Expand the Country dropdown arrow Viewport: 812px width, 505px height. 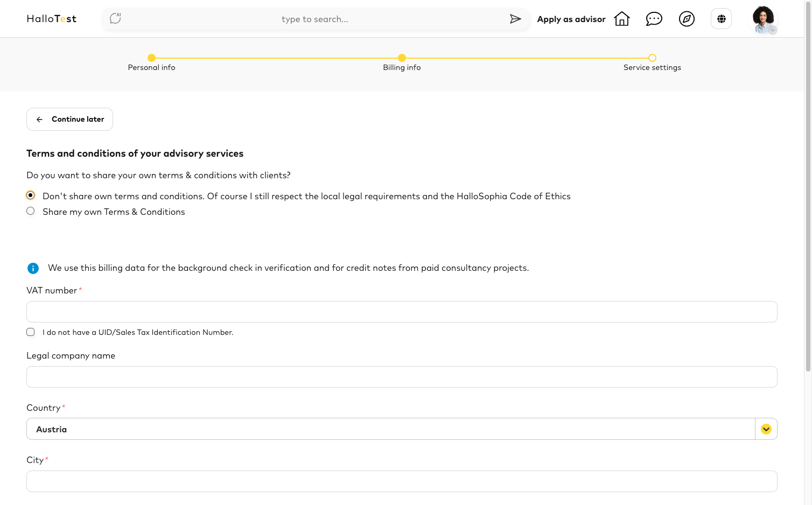point(766,429)
